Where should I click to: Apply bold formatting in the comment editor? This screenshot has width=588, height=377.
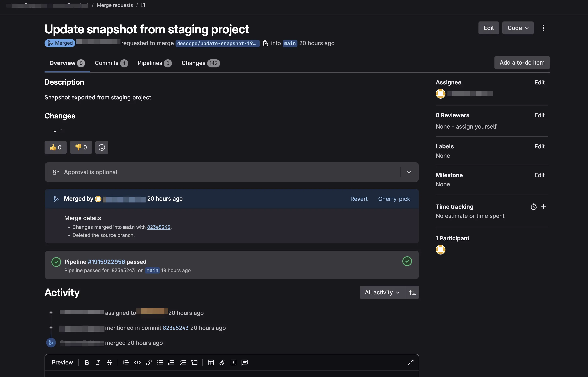coord(86,363)
